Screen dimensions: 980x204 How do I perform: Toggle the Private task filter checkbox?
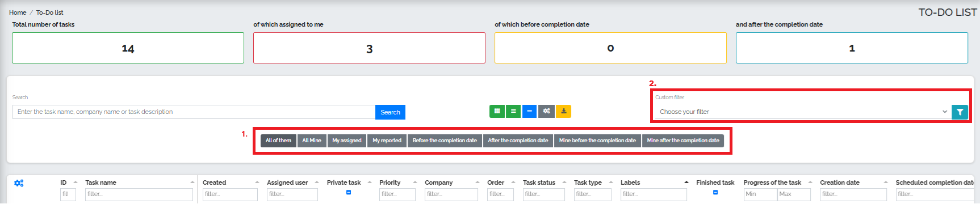click(349, 193)
